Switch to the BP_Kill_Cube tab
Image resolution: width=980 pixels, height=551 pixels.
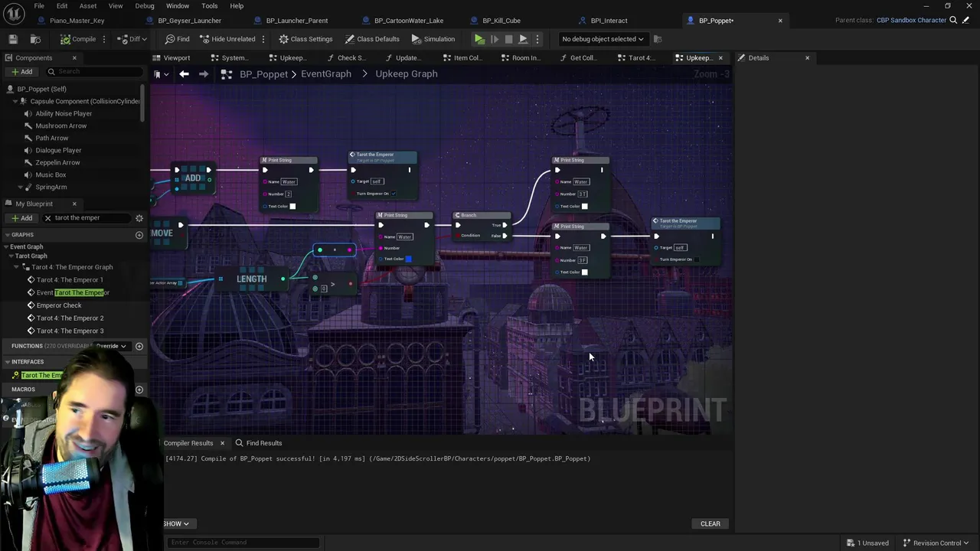501,21
